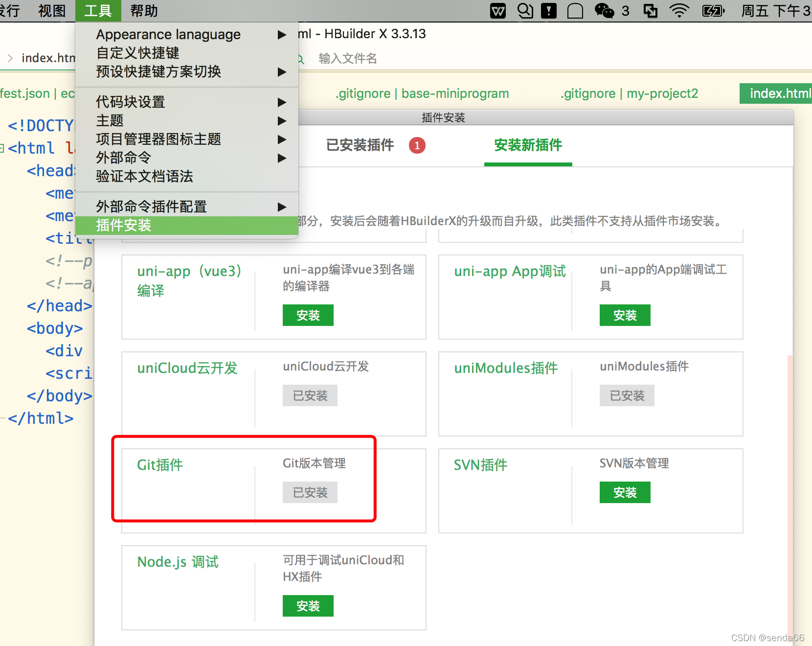
Task: Click the SVN插件 title link
Action: tap(481, 465)
